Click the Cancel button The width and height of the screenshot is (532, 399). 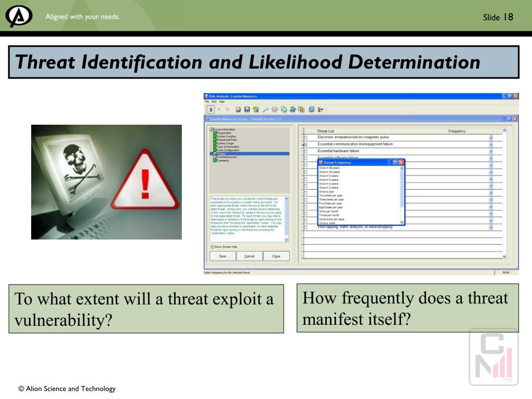[249, 256]
